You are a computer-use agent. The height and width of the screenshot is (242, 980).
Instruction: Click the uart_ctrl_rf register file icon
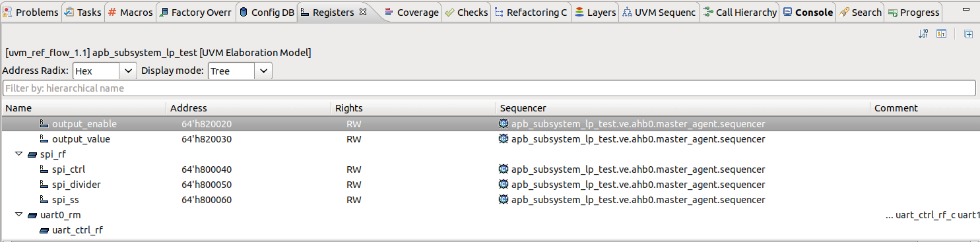click(44, 230)
